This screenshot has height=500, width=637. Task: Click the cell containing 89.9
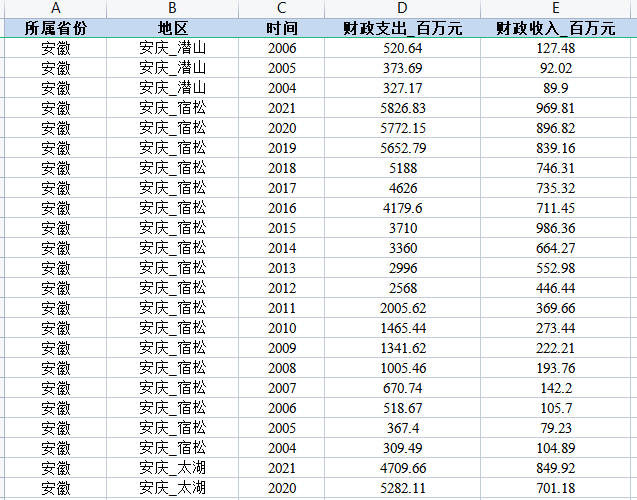pos(555,88)
